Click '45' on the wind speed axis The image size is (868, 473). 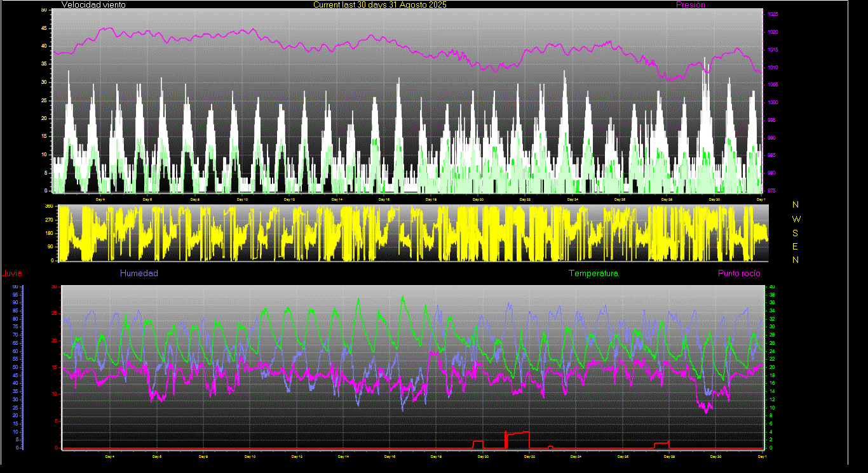coord(44,28)
